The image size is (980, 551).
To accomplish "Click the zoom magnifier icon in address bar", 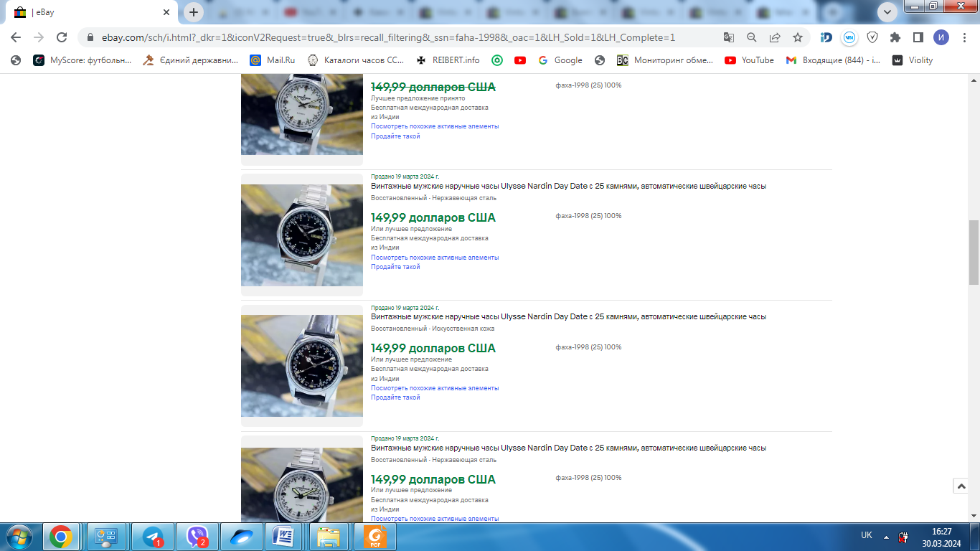I will pyautogui.click(x=752, y=37).
